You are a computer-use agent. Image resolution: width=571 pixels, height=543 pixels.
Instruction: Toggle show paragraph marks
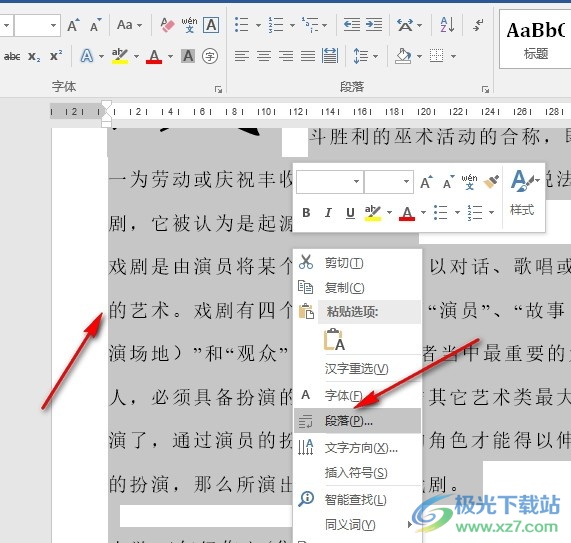point(478,25)
